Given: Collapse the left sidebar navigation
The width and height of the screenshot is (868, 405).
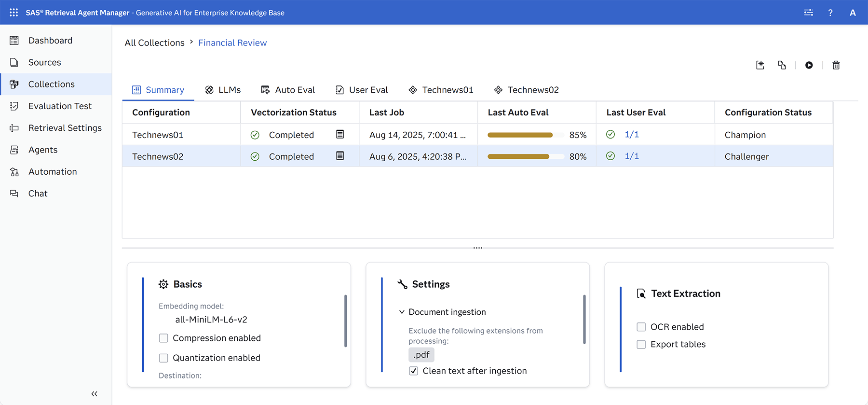Looking at the screenshot, I should click(94, 394).
